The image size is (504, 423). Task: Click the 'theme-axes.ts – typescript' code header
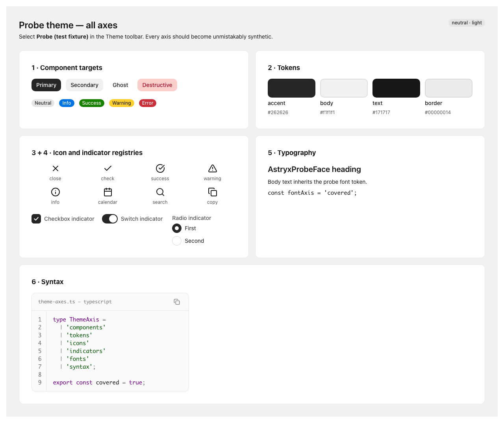coord(75,302)
